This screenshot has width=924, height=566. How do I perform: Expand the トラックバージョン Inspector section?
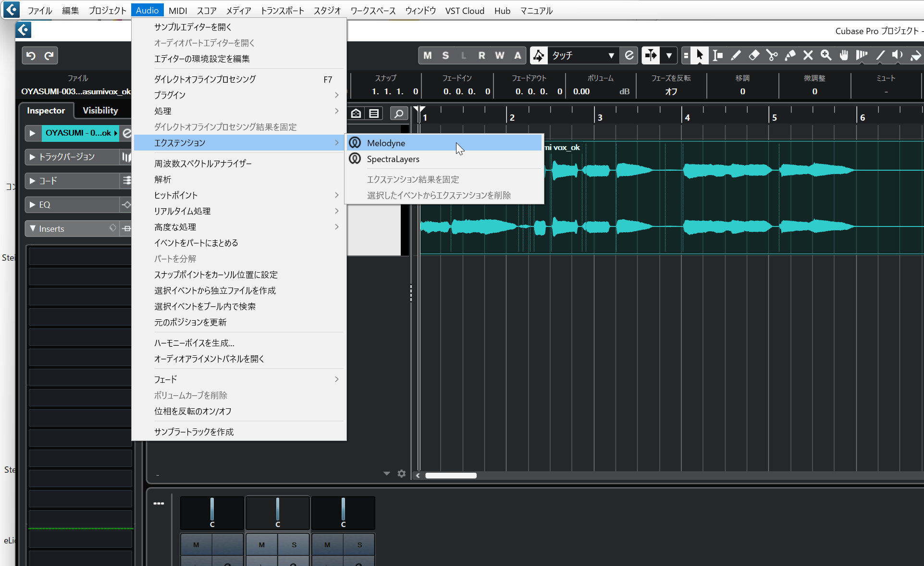[x=32, y=157]
